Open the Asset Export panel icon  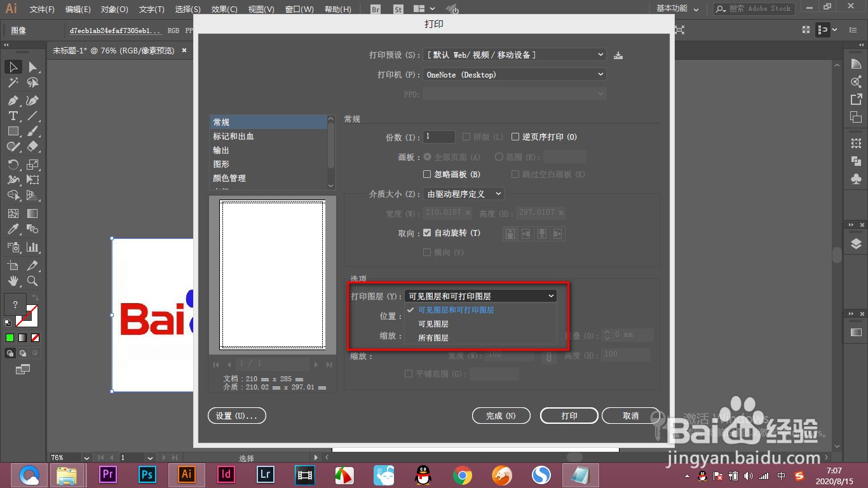pos(856,99)
